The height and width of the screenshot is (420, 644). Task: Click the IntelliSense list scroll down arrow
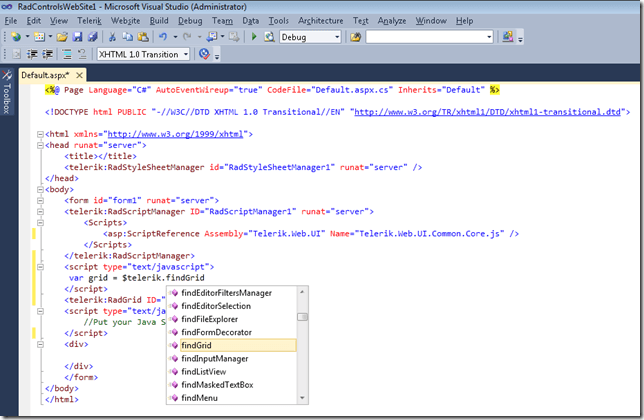302,397
